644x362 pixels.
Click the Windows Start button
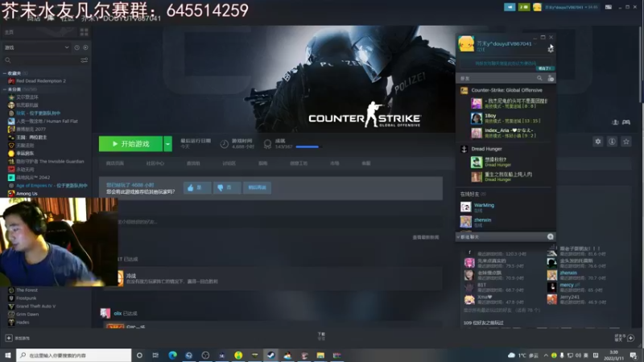8,355
